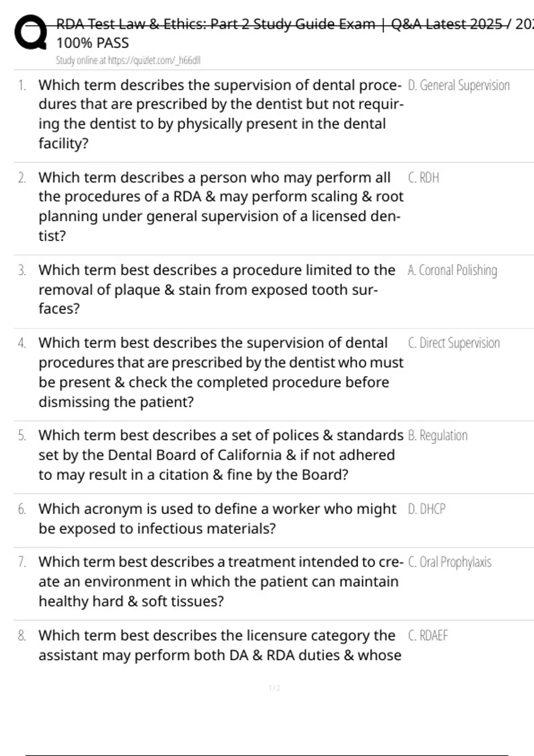Select answer "C. Direct Supervision"
534x756 pixels.
453,343
